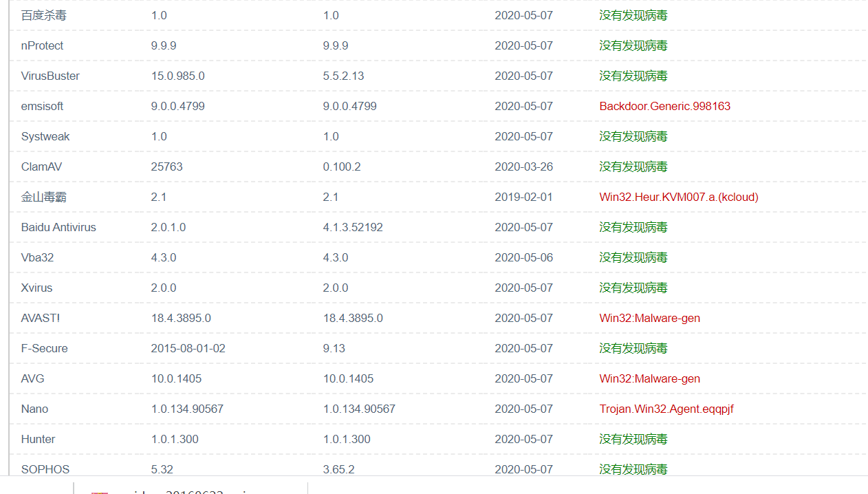Click the 2020-05-06 date
868x494 pixels.
coord(524,257)
